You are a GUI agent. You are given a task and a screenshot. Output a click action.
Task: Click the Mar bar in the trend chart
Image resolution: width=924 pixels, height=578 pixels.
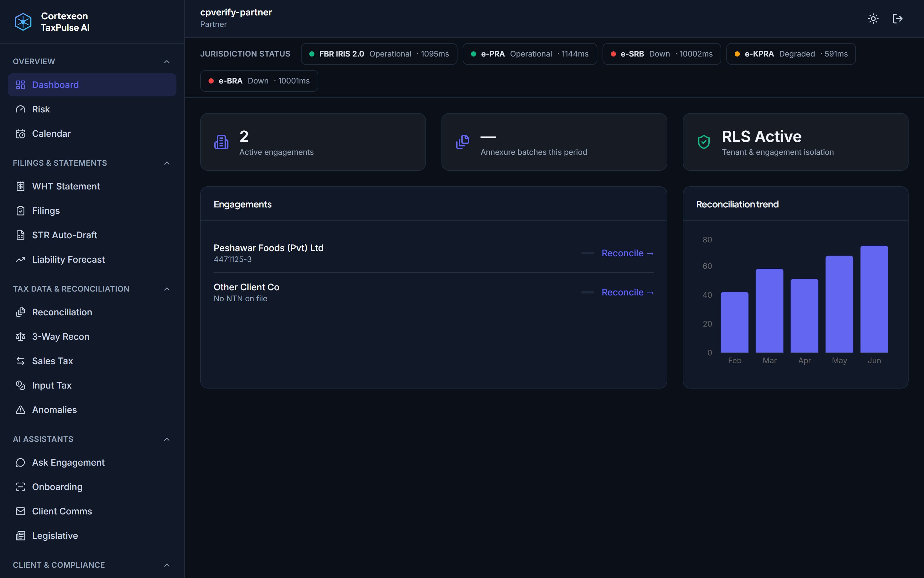pyautogui.click(x=769, y=311)
